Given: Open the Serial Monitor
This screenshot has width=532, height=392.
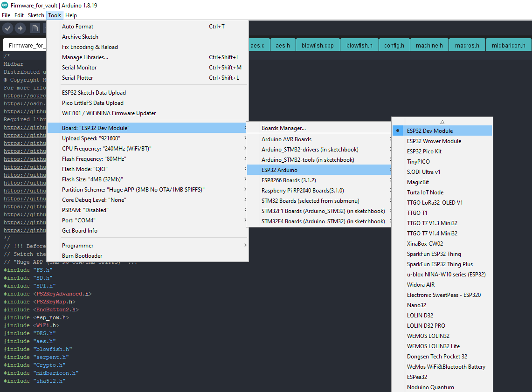Looking at the screenshot, I should (x=147, y=68).
